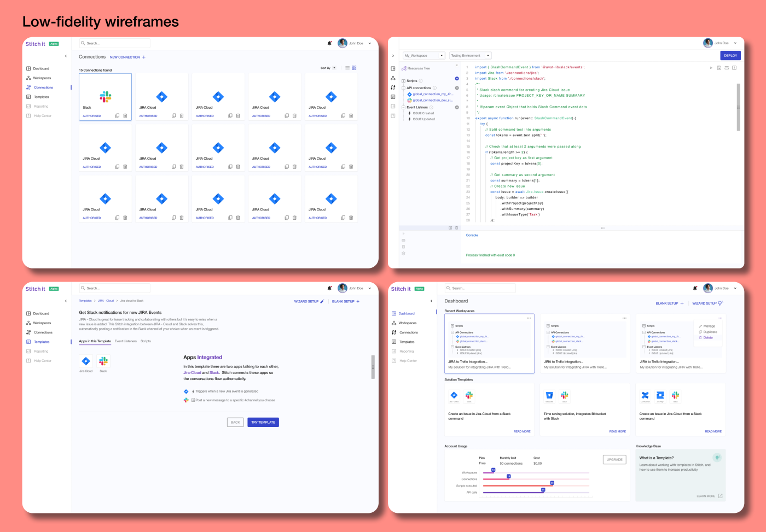Click the BACK button in template page
The image size is (766, 532).
235,422
